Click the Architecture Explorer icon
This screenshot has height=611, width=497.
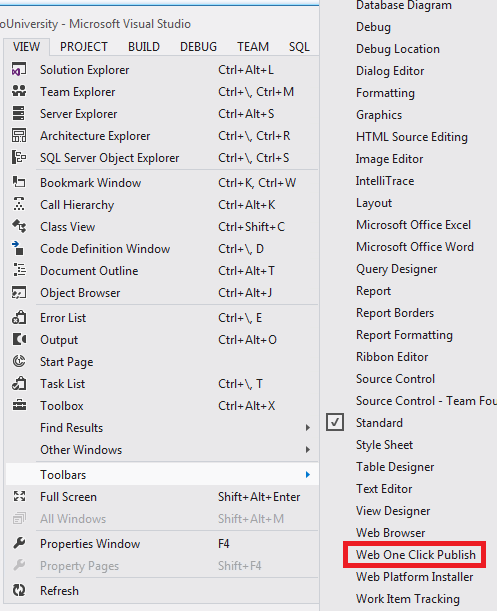click(x=19, y=135)
